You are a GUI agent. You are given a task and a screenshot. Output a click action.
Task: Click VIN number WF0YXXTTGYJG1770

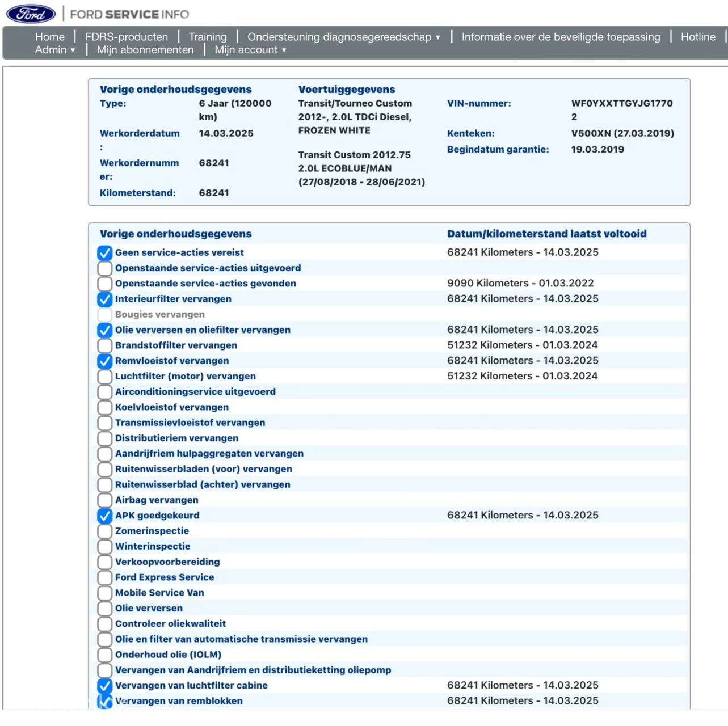[622, 110]
